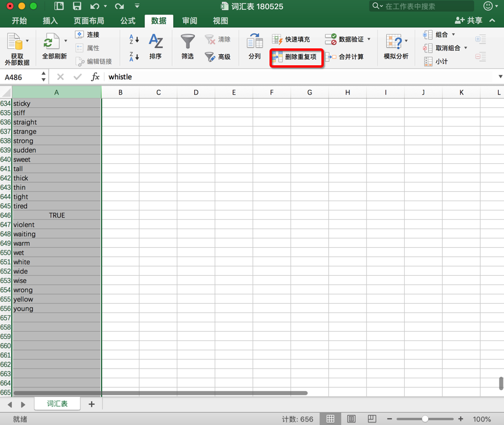Click the formula bar containing whistle
This screenshot has height=425, width=504.
pyautogui.click(x=299, y=77)
